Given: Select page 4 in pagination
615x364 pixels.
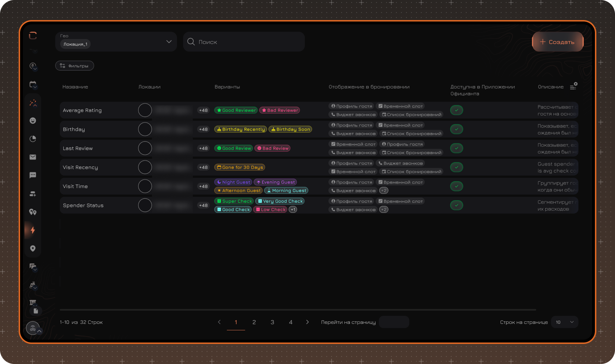Looking at the screenshot, I should [x=291, y=322].
